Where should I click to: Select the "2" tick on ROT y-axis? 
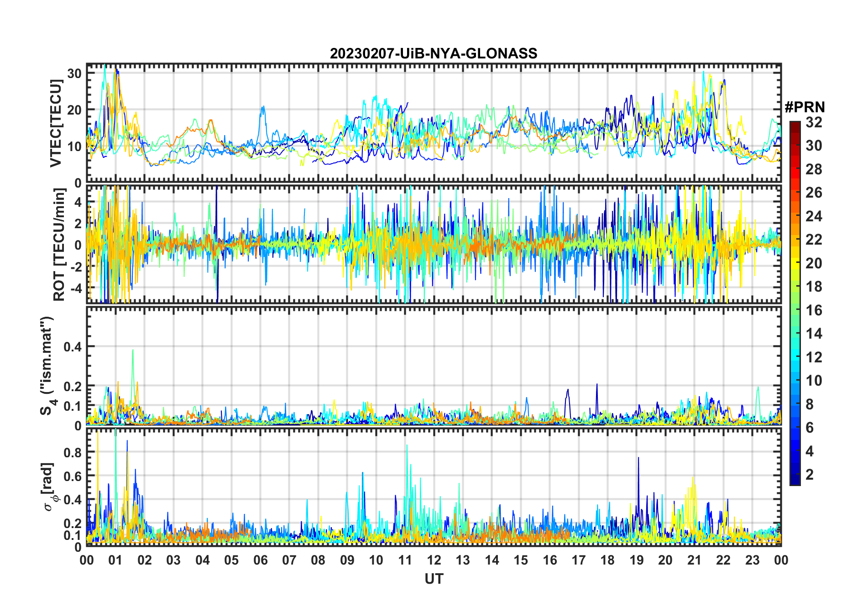pos(78,223)
